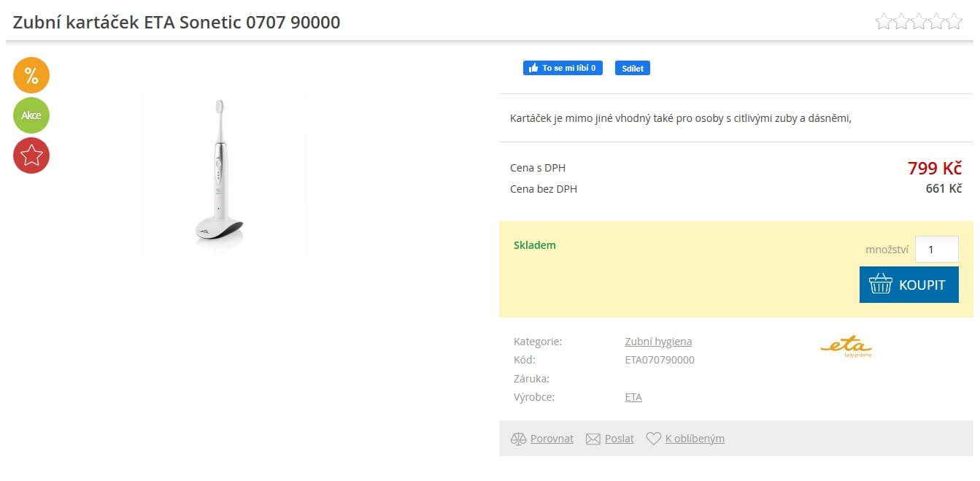Image resolution: width=980 pixels, height=481 pixels.
Task: Click the 661 Kč price without VAT
Action: pyautogui.click(x=944, y=188)
